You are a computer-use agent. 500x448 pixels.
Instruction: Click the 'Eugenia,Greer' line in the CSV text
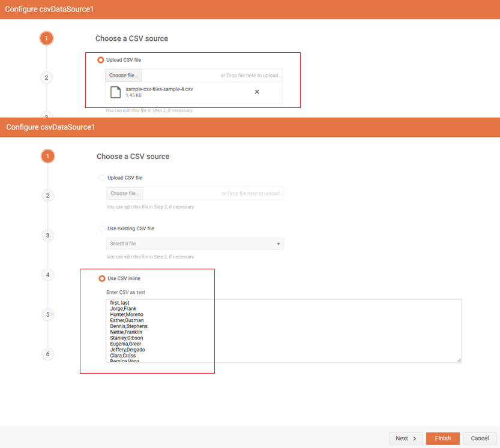[x=125, y=344]
